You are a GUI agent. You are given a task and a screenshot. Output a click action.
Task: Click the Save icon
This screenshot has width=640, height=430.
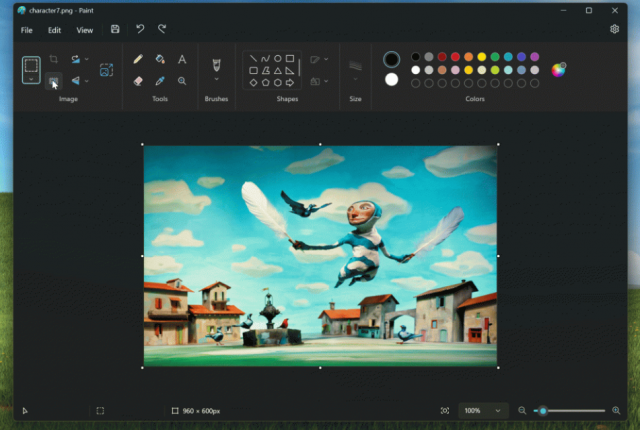click(x=115, y=29)
